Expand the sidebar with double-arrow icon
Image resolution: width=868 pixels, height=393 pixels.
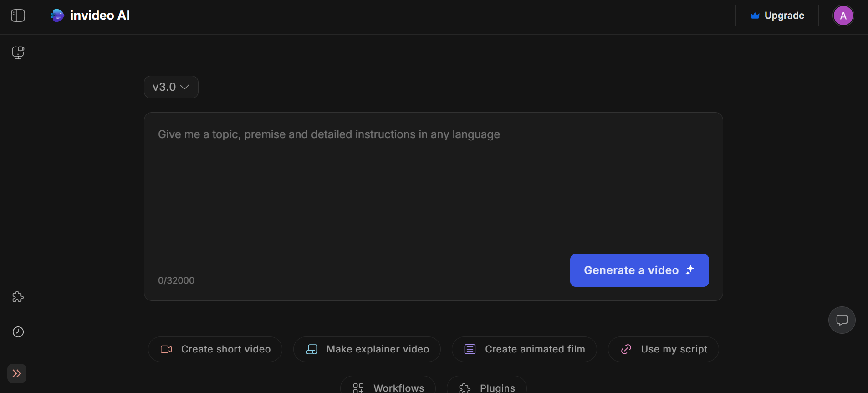(x=17, y=373)
